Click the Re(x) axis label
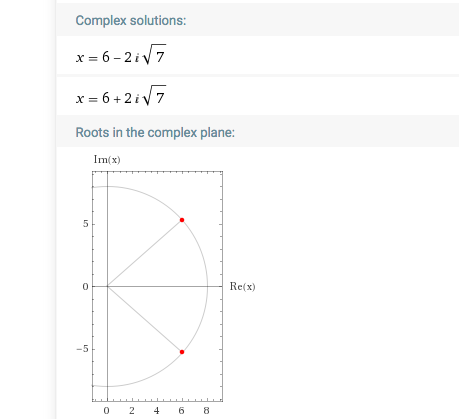The height and width of the screenshot is (419, 459). coord(242,287)
